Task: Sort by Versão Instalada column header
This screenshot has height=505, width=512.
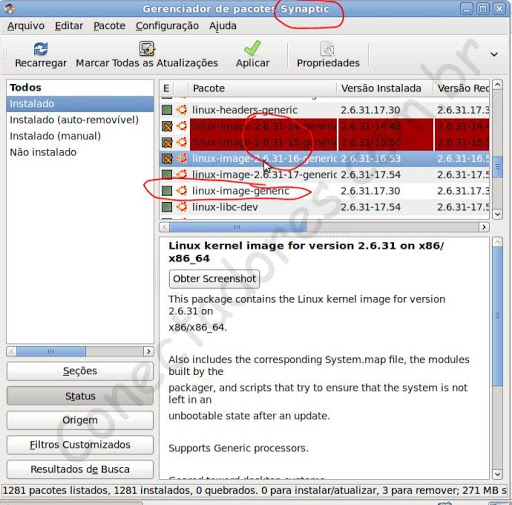Action: tap(385, 88)
